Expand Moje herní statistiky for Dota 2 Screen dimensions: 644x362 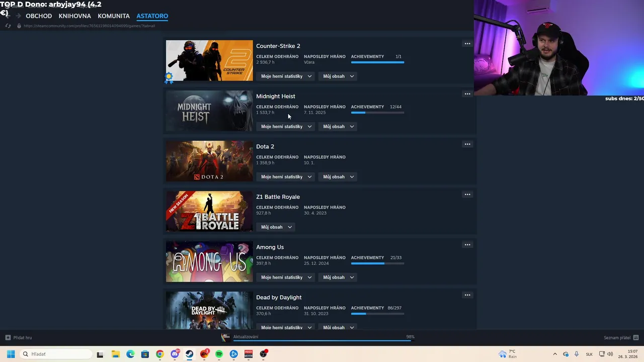pos(286,177)
